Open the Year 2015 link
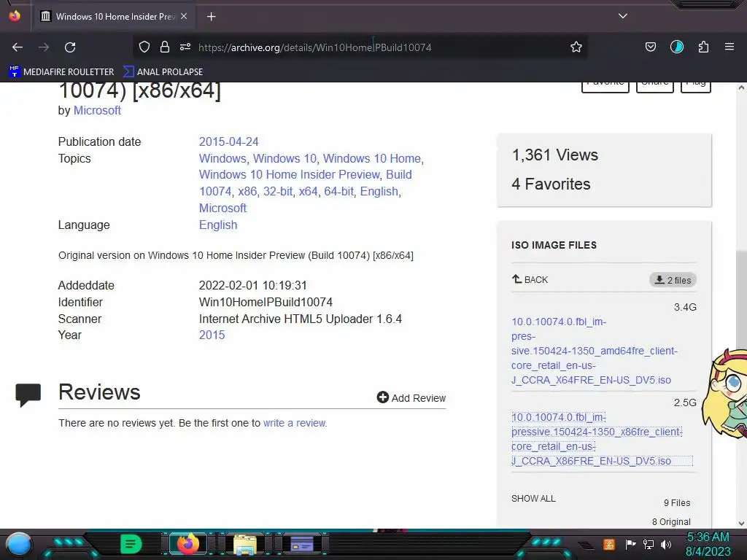 212,335
